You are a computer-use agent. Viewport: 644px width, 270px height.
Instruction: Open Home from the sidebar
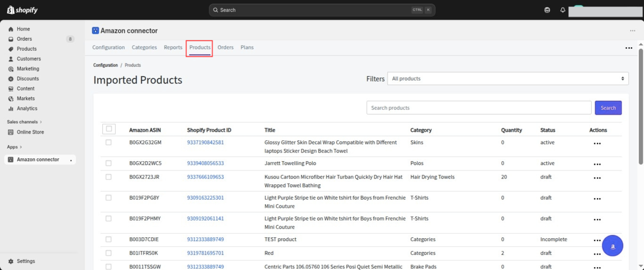23,29
